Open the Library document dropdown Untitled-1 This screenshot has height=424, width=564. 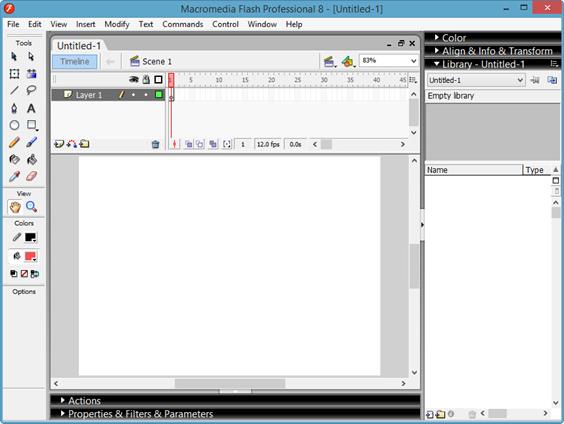(x=476, y=80)
